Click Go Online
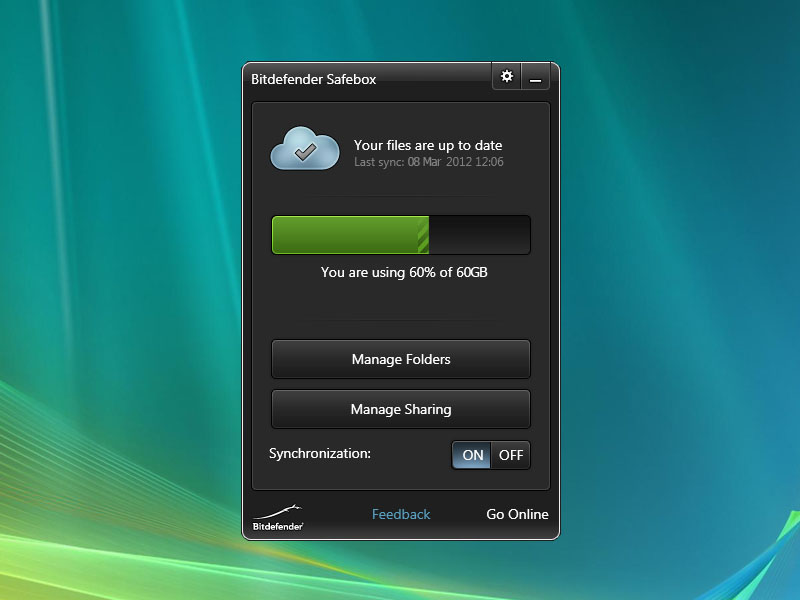Image resolution: width=800 pixels, height=600 pixels. (x=517, y=514)
